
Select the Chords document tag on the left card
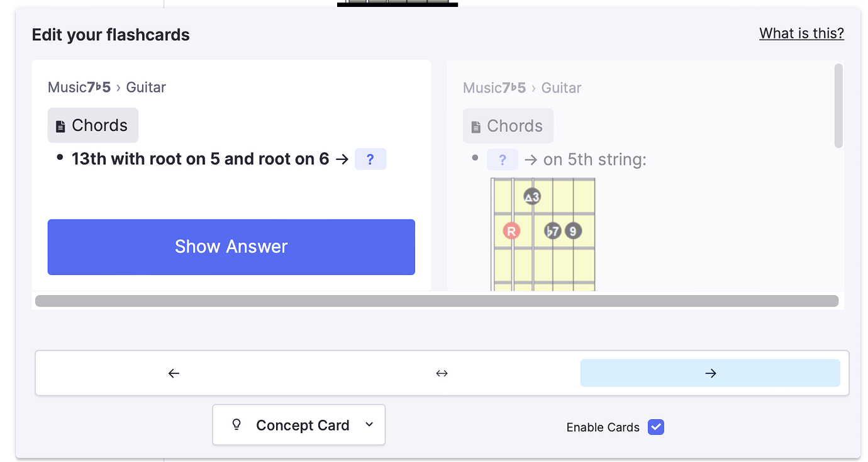click(92, 125)
